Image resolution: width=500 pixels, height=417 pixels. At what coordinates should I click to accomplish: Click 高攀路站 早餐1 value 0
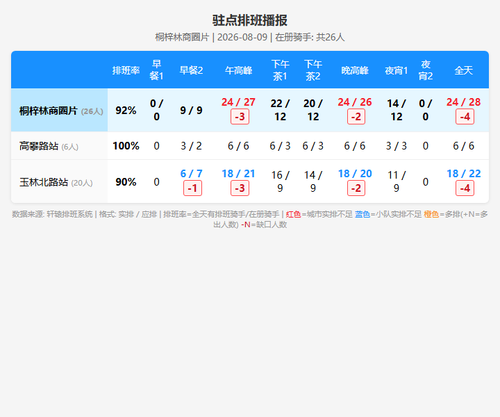(x=156, y=146)
